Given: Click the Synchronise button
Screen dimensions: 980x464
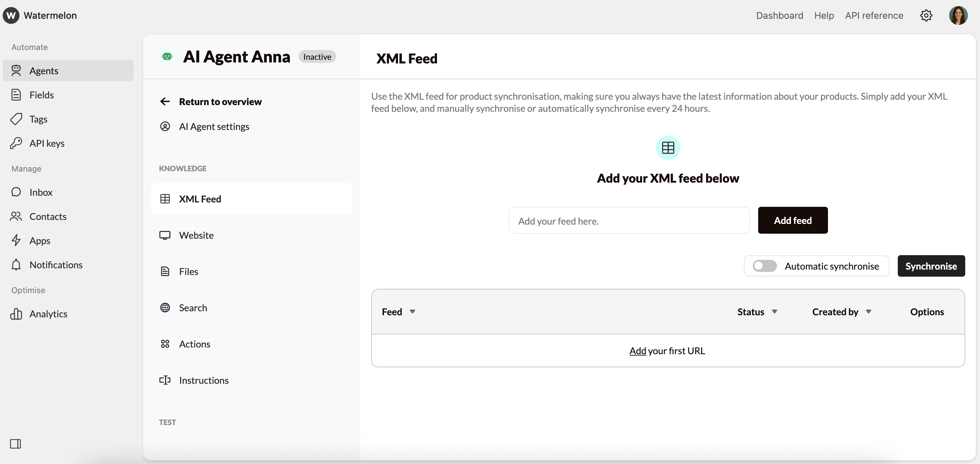Looking at the screenshot, I should (x=931, y=266).
